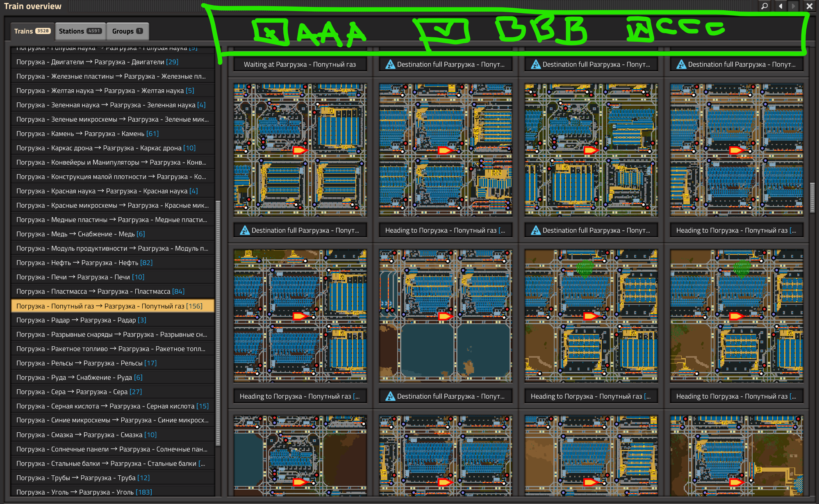Click red train marker in top-left minimap
This screenshot has width=819, height=504.
pyautogui.click(x=300, y=150)
